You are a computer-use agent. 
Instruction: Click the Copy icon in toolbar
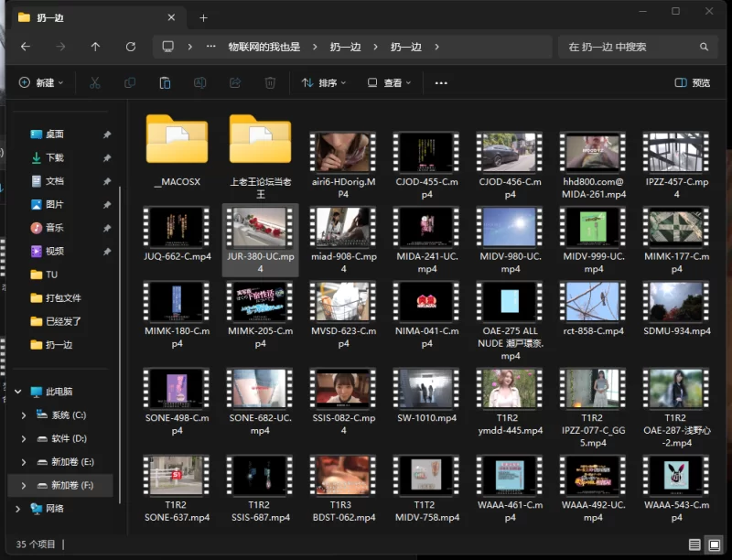pos(130,83)
